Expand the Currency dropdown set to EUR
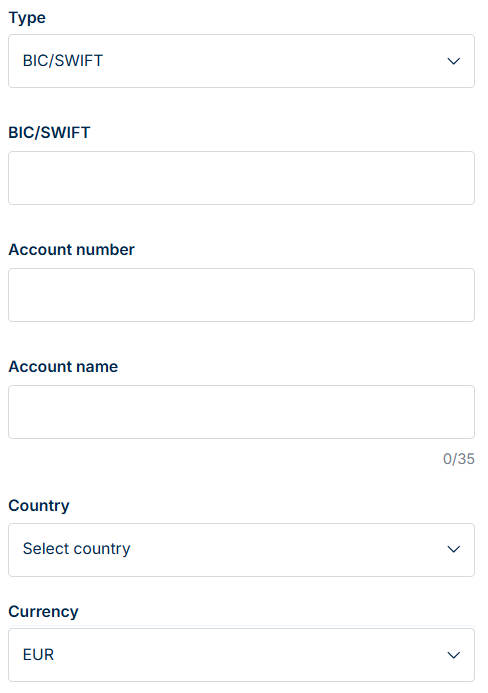Image resolution: width=488 pixels, height=693 pixels. point(241,655)
